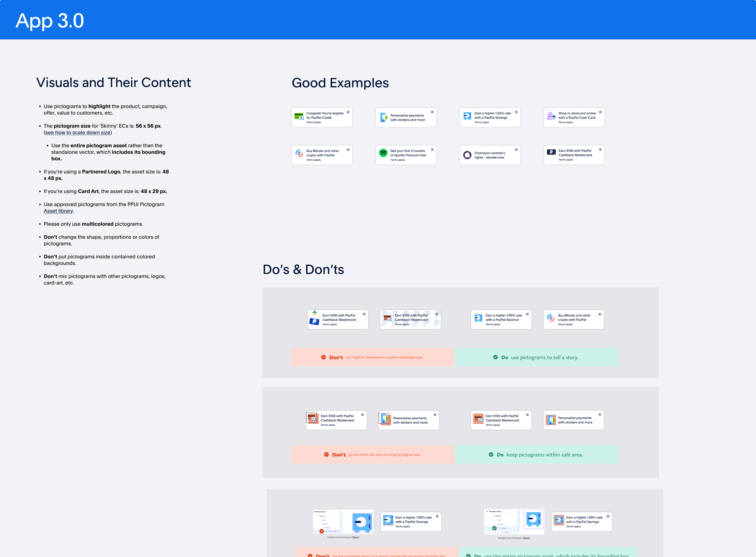
Task: Click the "Don't put pictograms inside contained colored backgrounds" bullet
Action: pos(99,260)
